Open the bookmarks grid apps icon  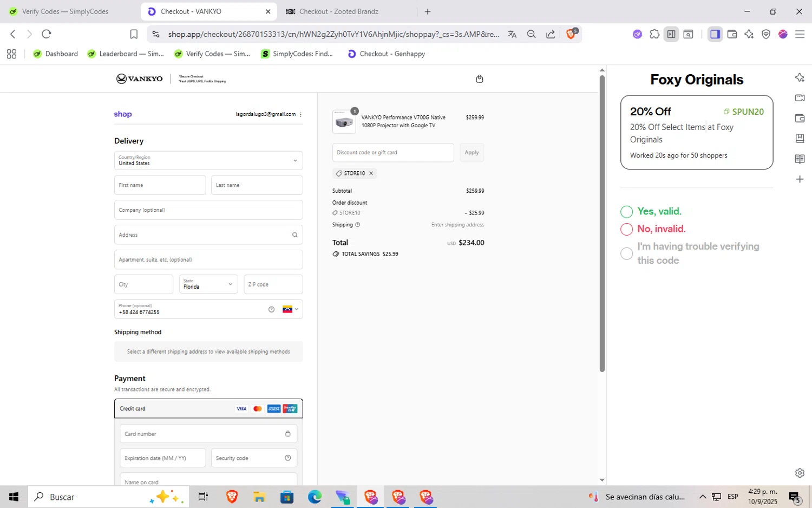11,54
